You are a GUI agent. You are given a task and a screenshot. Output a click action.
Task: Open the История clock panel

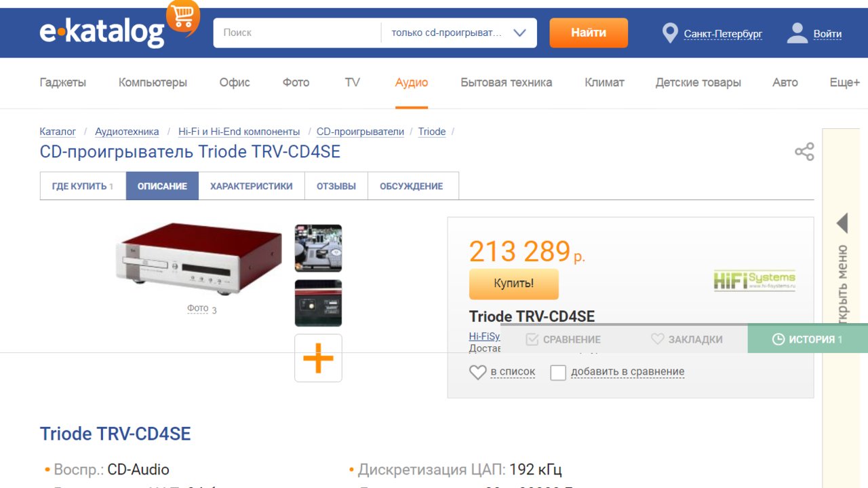click(808, 339)
